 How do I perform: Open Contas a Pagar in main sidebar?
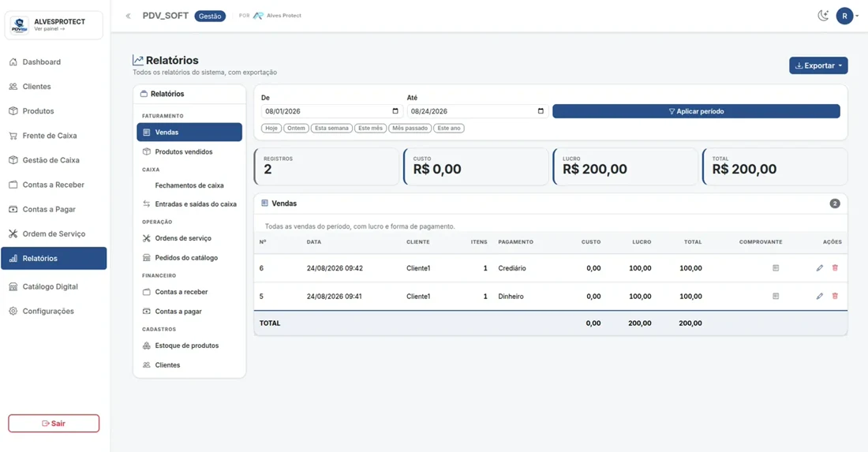[54, 209]
